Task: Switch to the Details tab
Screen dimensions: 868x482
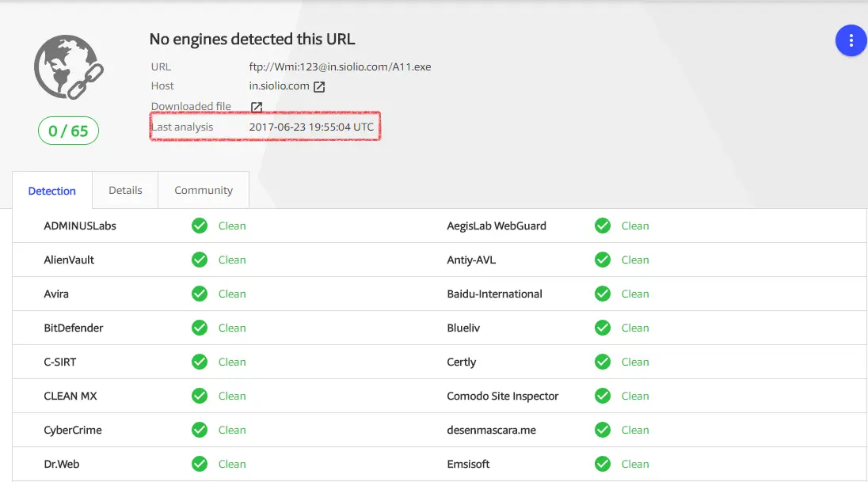Action: click(x=125, y=190)
